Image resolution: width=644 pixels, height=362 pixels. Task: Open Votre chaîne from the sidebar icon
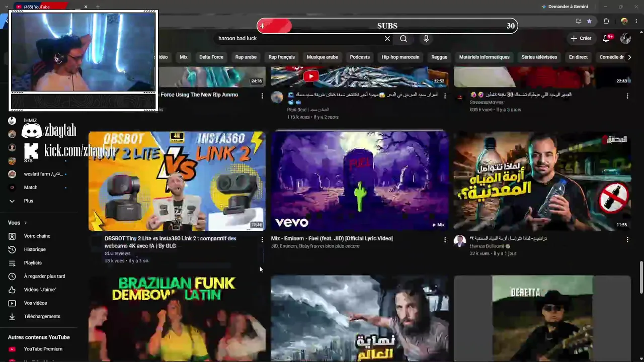pos(12,236)
